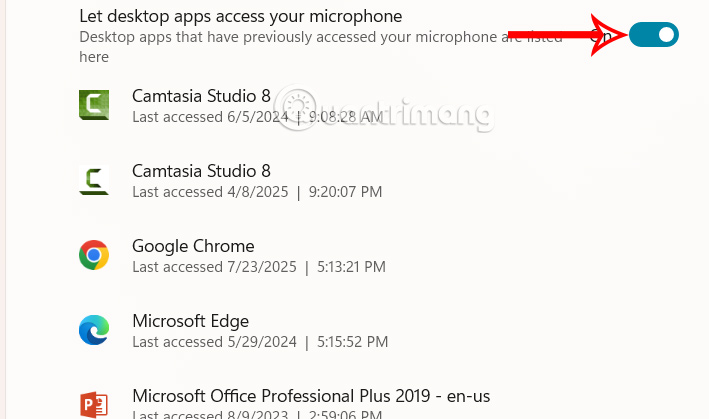Click the Microsoft Edge icon
Image resolution: width=709 pixels, height=419 pixels.
94,330
